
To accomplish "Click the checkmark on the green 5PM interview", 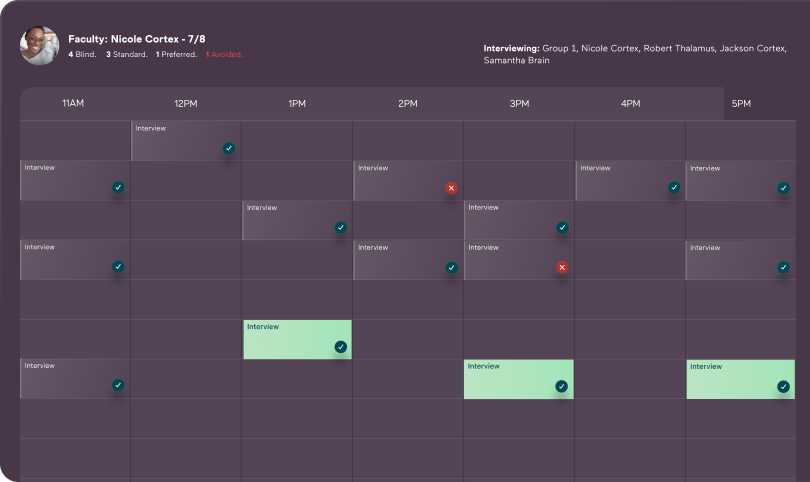I will point(783,386).
